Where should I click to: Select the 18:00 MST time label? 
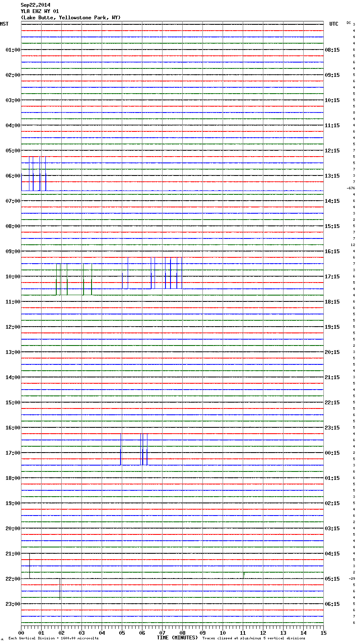(x=13, y=478)
